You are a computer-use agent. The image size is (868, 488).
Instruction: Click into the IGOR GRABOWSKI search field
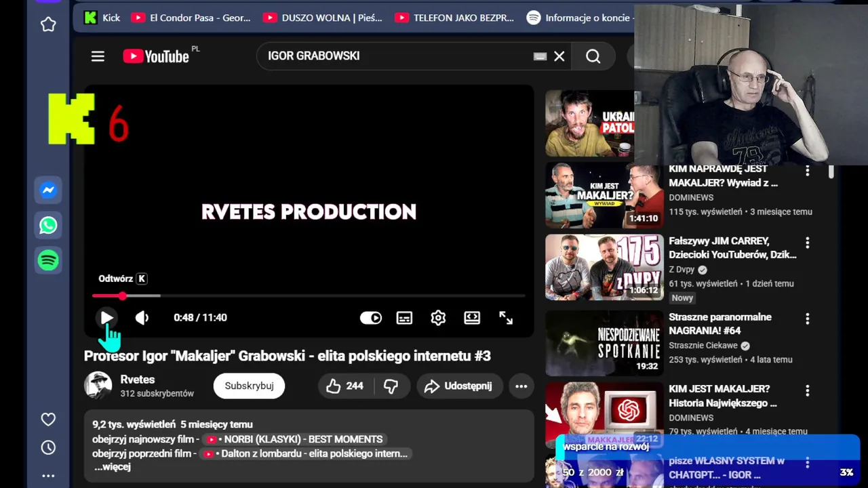(397, 56)
